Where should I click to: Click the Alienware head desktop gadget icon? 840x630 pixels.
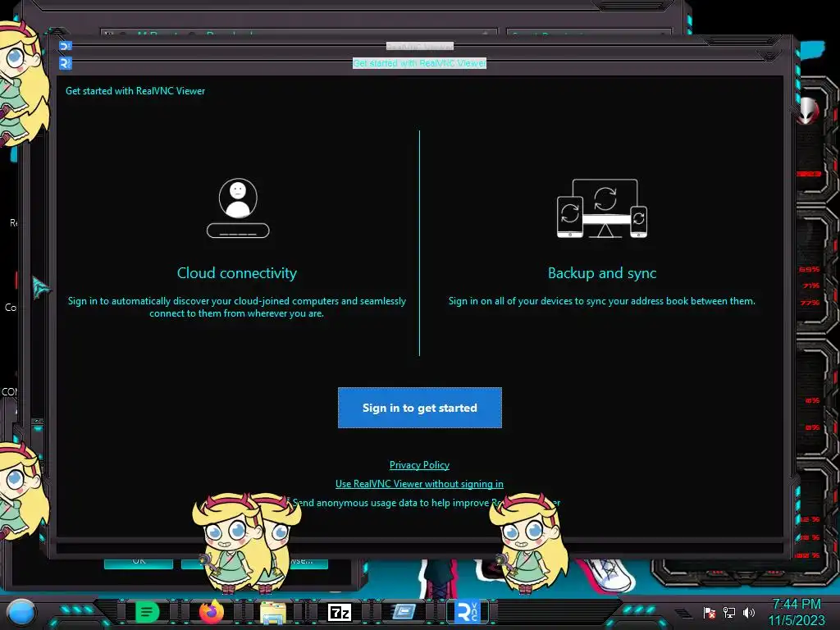pos(808,111)
